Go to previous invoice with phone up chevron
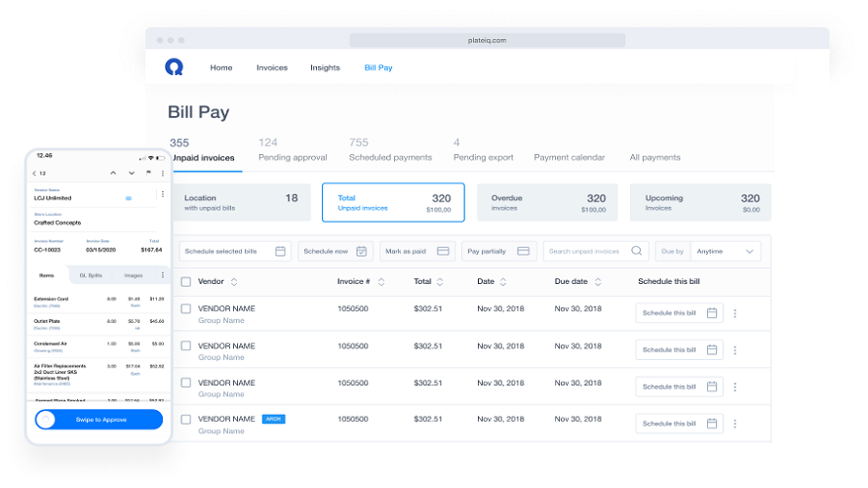Image resolution: width=868 pixels, height=488 pixels. click(x=113, y=173)
